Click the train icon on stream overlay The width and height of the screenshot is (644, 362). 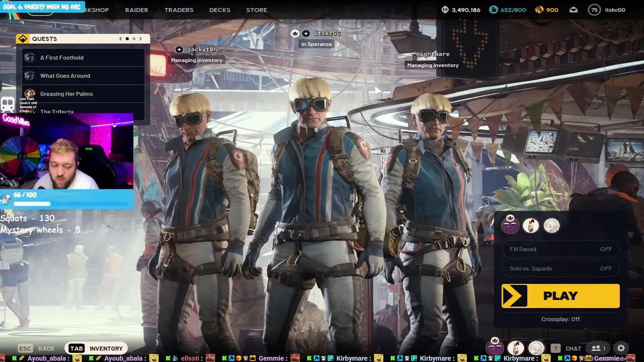click(8, 105)
